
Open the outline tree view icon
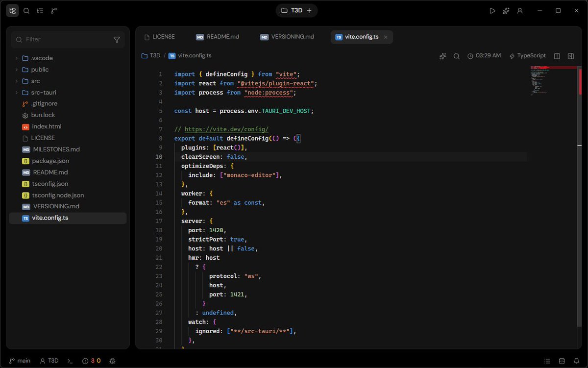40,10
